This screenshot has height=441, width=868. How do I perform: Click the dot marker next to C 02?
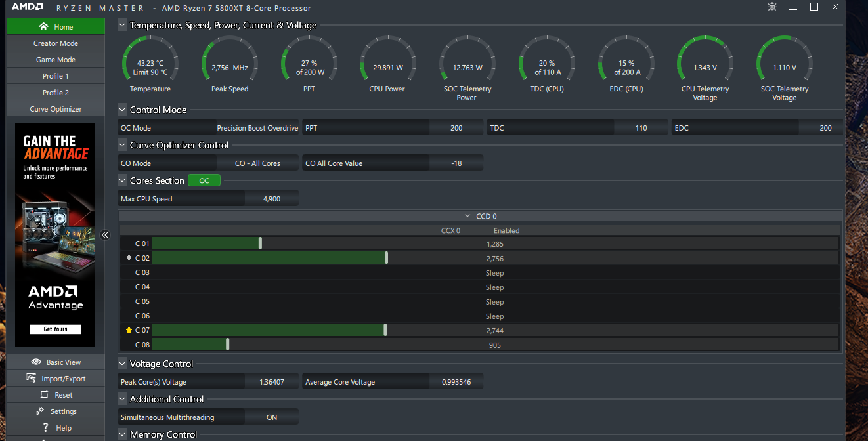[x=129, y=258]
